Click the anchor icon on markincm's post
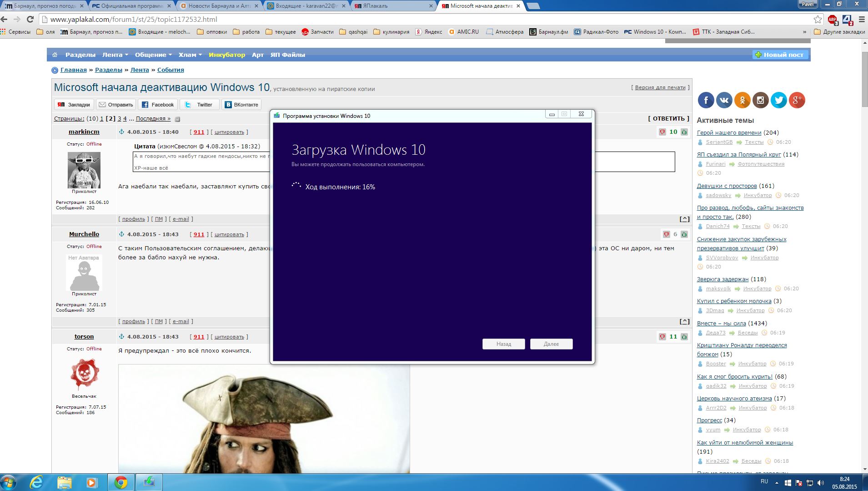The height and width of the screenshot is (491, 868). tap(121, 132)
